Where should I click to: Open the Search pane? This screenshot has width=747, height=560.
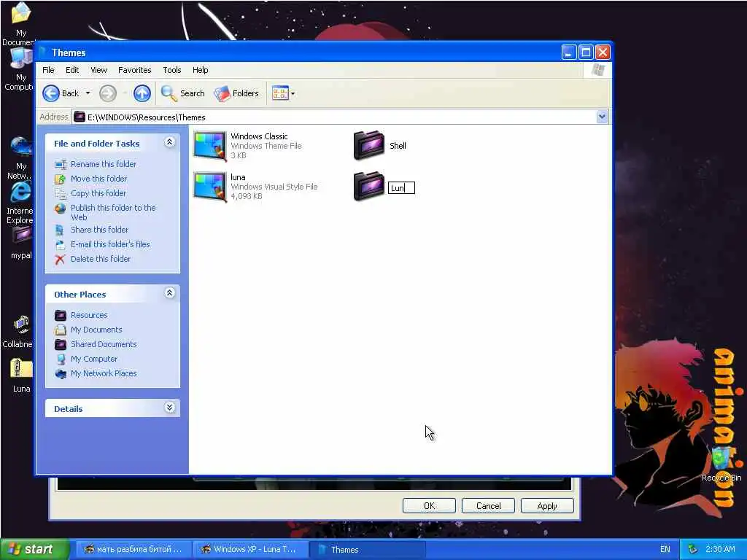183,93
